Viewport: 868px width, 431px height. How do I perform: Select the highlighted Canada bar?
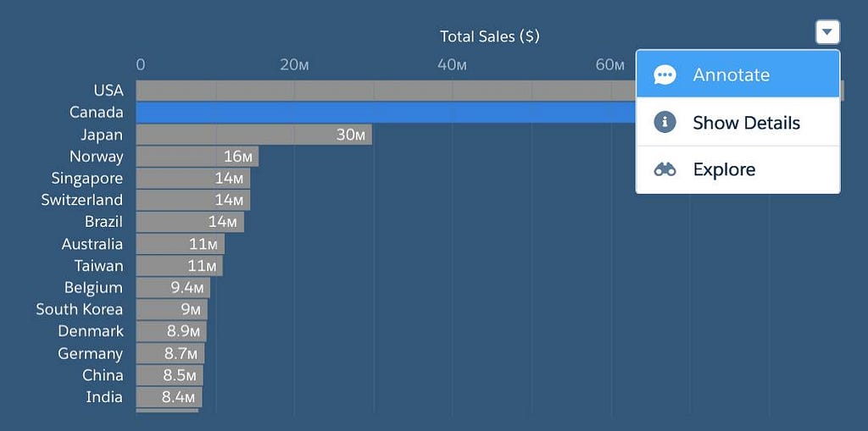coord(386,113)
